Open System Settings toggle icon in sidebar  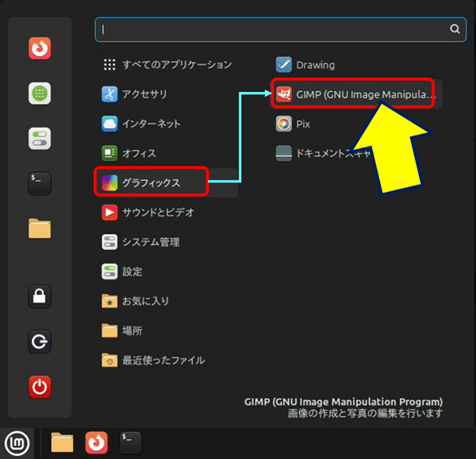(x=40, y=139)
